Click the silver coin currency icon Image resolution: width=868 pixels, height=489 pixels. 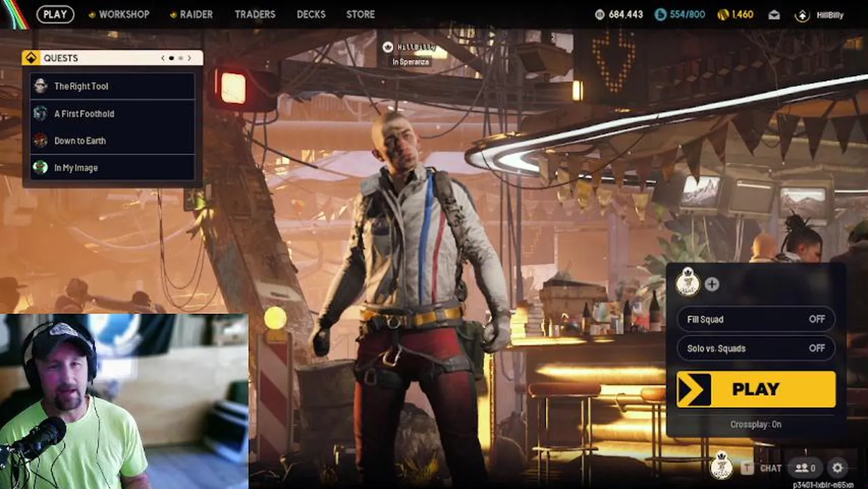599,14
